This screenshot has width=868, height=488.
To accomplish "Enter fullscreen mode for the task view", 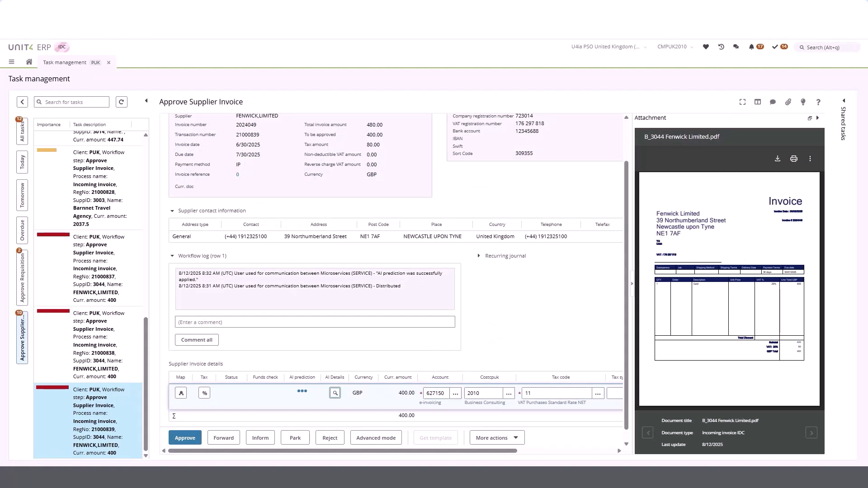I will pyautogui.click(x=742, y=102).
